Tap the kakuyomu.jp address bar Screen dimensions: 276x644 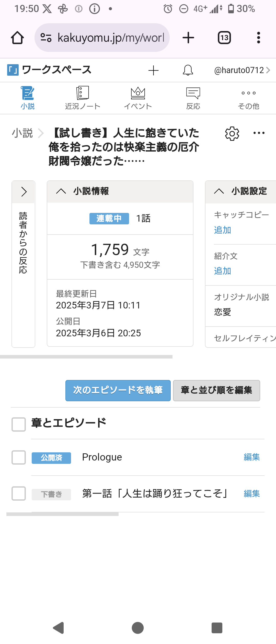(x=102, y=38)
